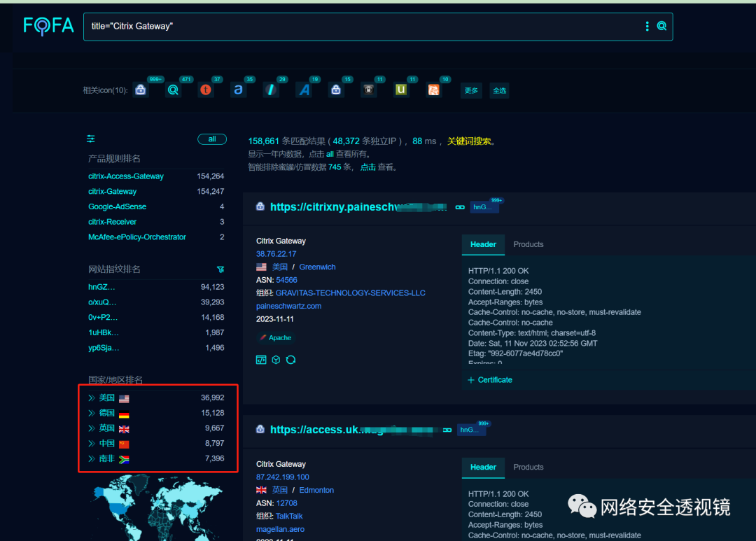Open the Products tab of first result
Image resolution: width=756 pixels, height=541 pixels.
(528, 244)
